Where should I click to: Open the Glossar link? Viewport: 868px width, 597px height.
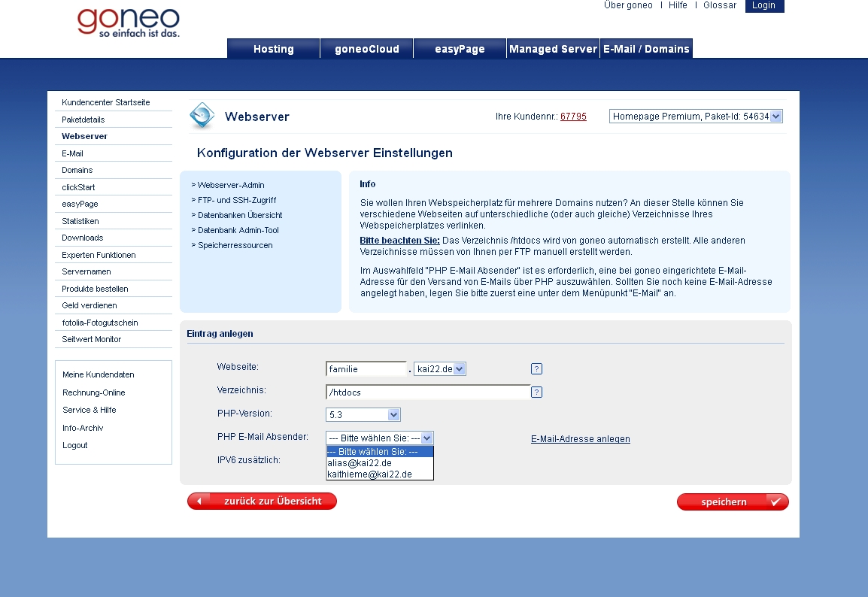coord(720,5)
